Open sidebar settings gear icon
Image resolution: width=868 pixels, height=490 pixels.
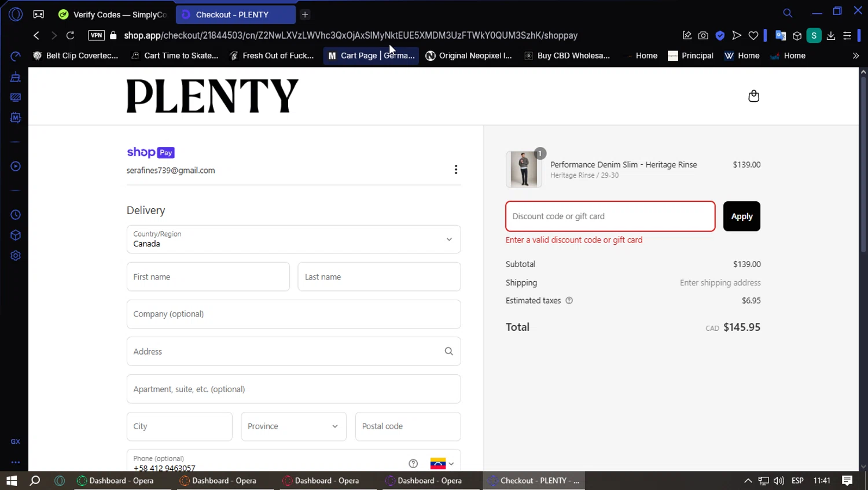coord(16,256)
